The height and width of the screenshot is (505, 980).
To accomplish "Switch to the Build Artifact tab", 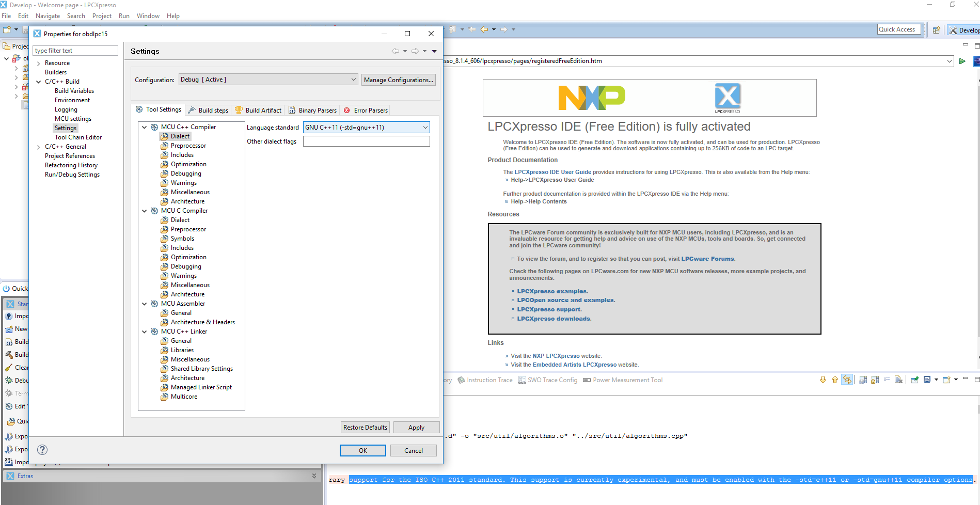I will pyautogui.click(x=258, y=110).
